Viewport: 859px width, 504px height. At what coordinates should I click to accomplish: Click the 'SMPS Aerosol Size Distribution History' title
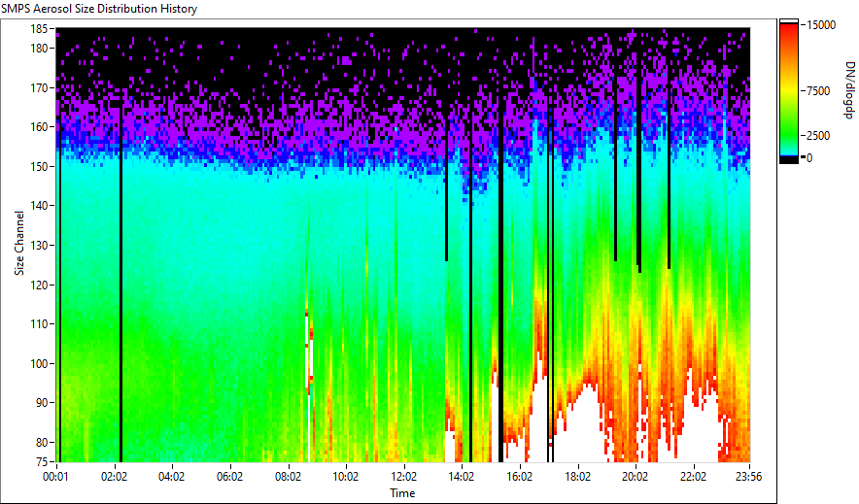pyautogui.click(x=99, y=9)
